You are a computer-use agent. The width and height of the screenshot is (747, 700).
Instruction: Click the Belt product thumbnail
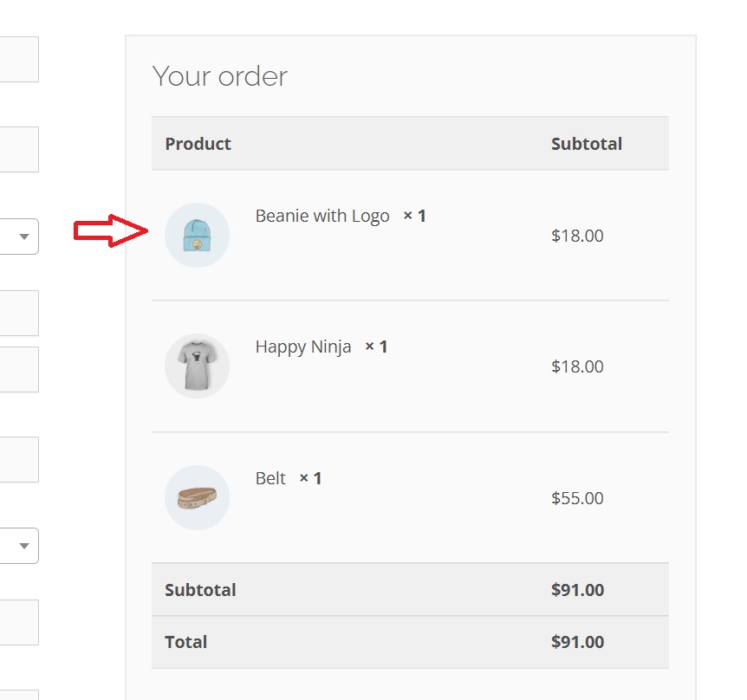tap(197, 497)
